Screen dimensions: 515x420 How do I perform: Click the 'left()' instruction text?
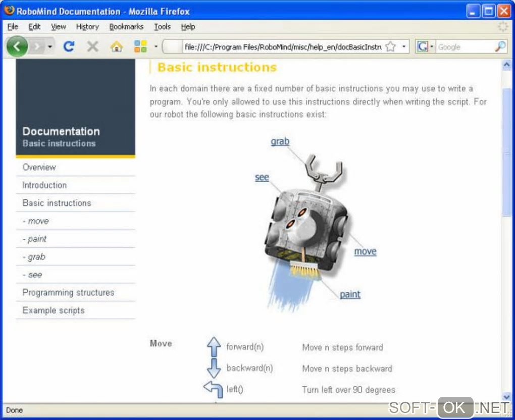[x=235, y=390]
